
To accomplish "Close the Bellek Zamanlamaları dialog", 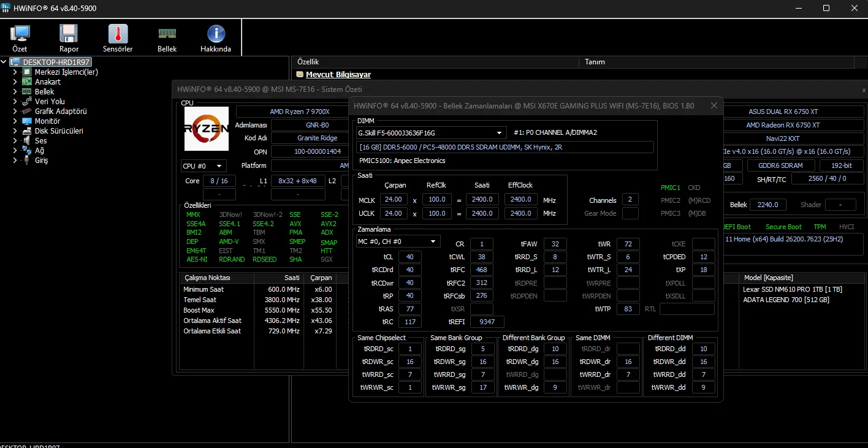I will point(714,105).
